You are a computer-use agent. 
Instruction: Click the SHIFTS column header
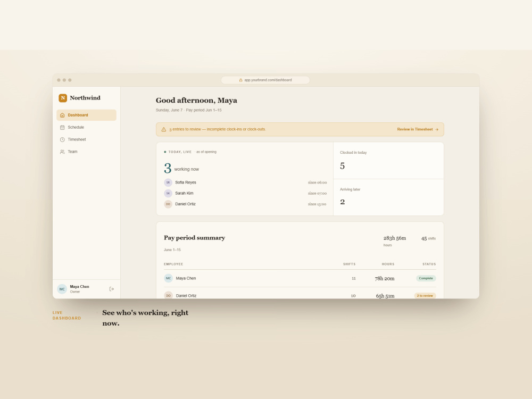[349, 264]
